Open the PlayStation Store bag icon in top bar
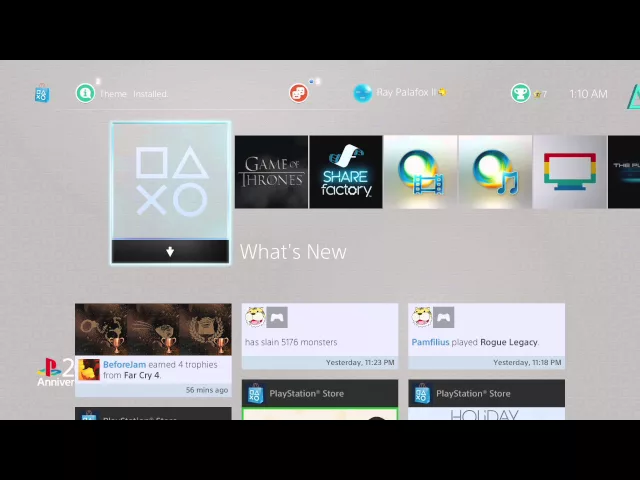Screen dimensions: 640x480 (x=42, y=93)
